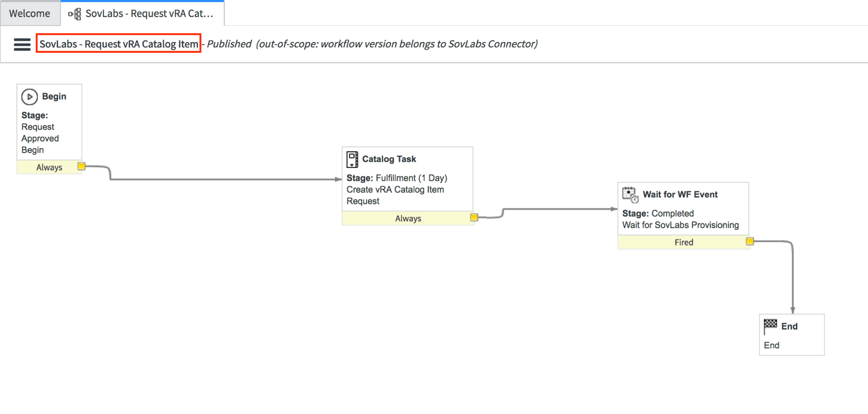Select the yellow connector on the Fired condition
868x414 pixels.
(750, 242)
